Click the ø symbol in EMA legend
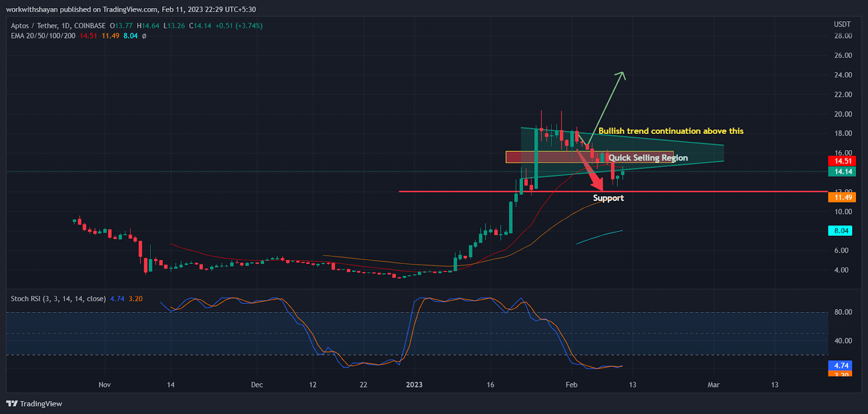Image resolution: width=868 pixels, height=414 pixels. pos(144,36)
